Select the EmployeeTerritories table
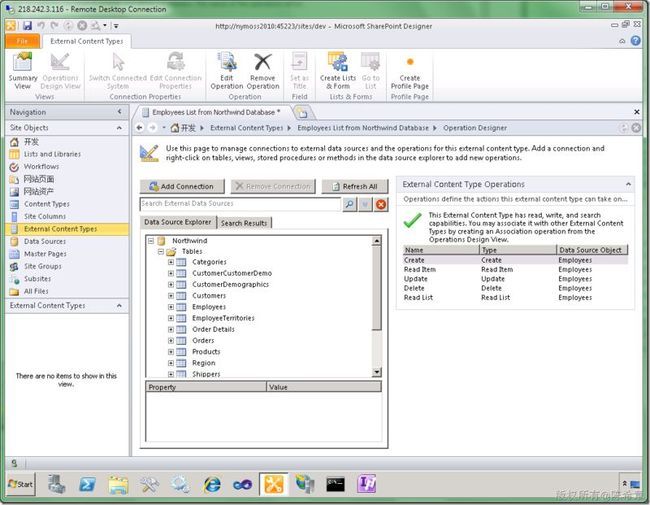The image size is (650, 505). click(223, 318)
